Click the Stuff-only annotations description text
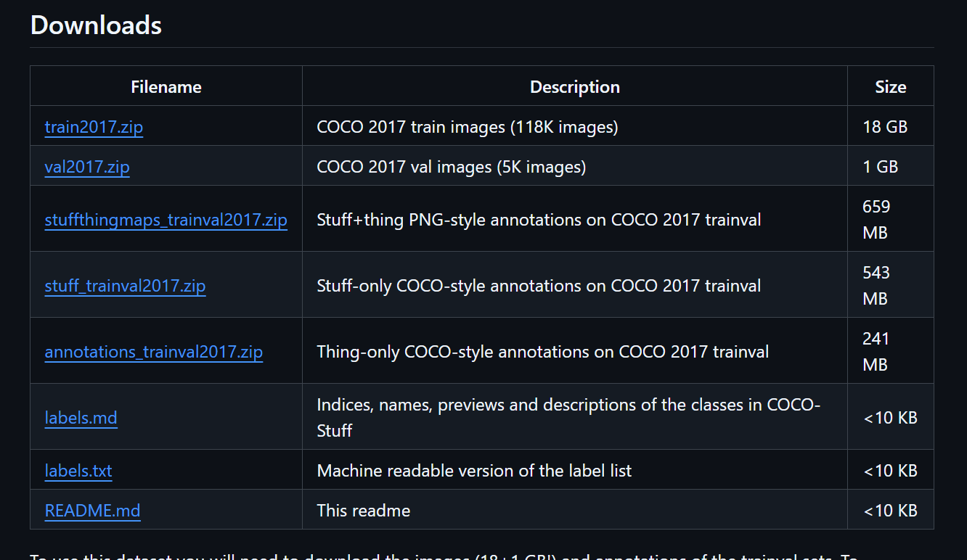 (x=539, y=285)
